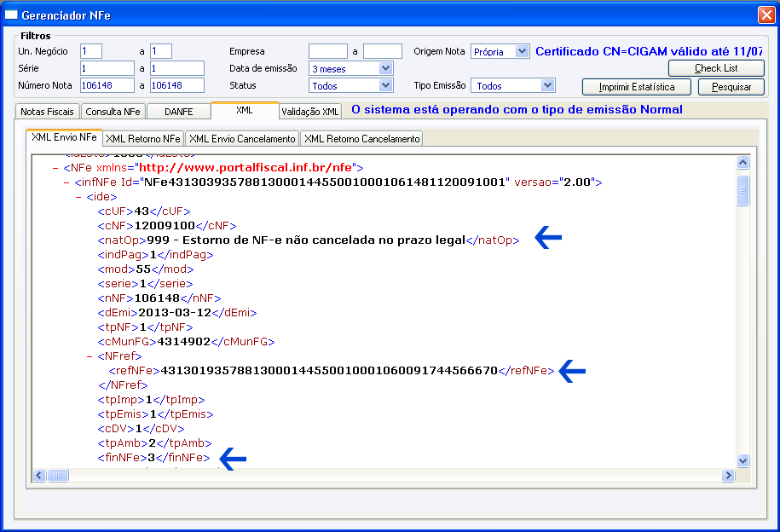Image resolution: width=780 pixels, height=532 pixels.
Task: Click the vertical scrollbar down arrow
Action: [742, 461]
